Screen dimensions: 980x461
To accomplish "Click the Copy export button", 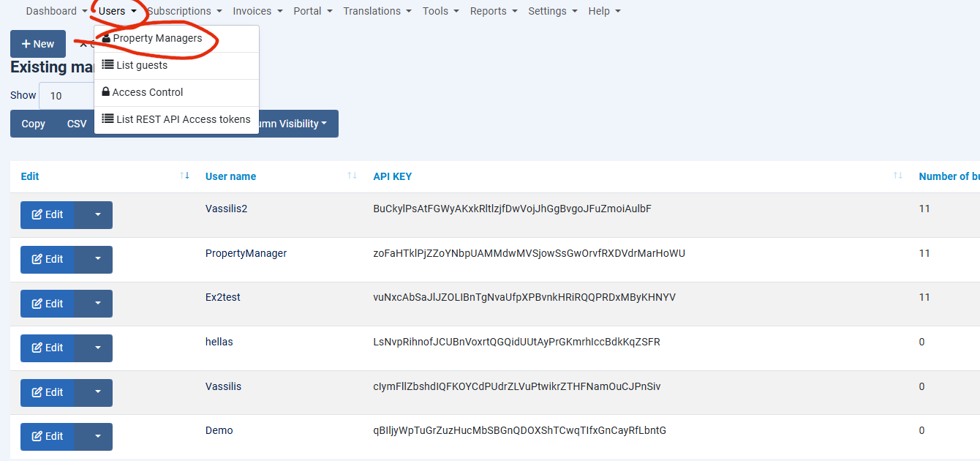I will pyautogui.click(x=33, y=124).
